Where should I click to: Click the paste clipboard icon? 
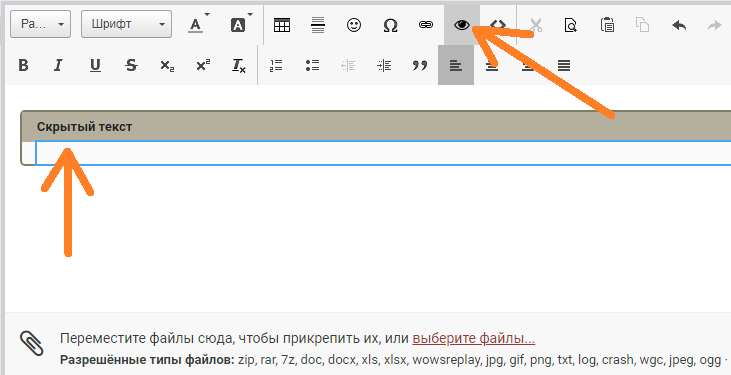[x=607, y=25]
